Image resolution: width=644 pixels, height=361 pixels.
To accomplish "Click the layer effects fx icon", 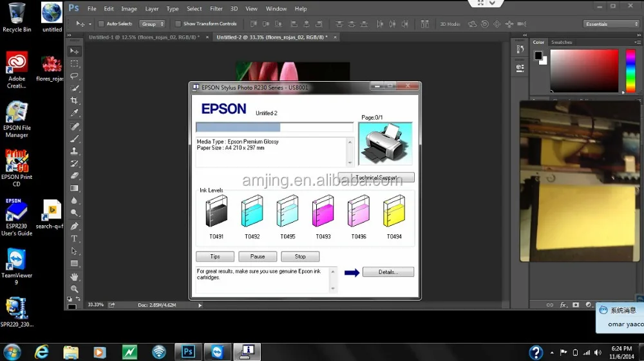I will 563,305.
